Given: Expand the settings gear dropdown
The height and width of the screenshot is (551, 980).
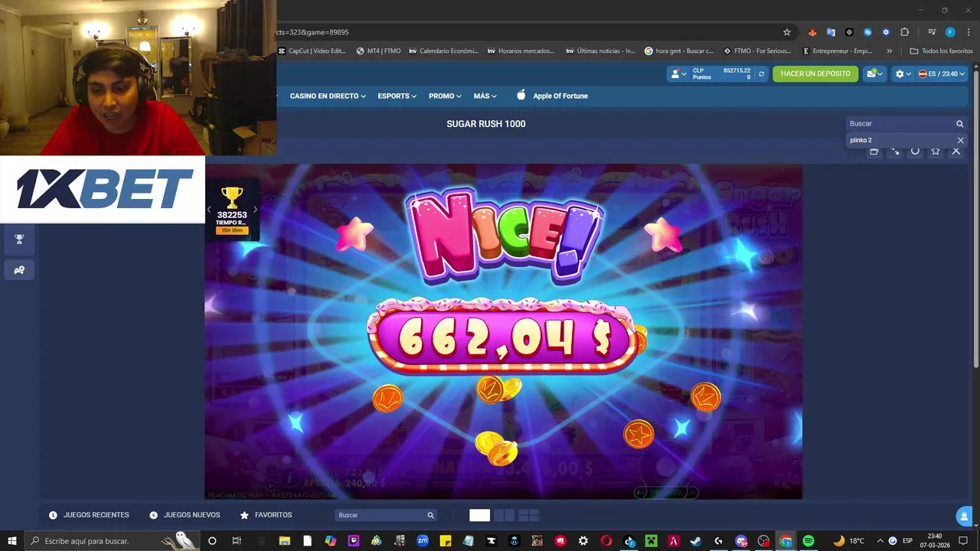Looking at the screenshot, I should coord(903,74).
